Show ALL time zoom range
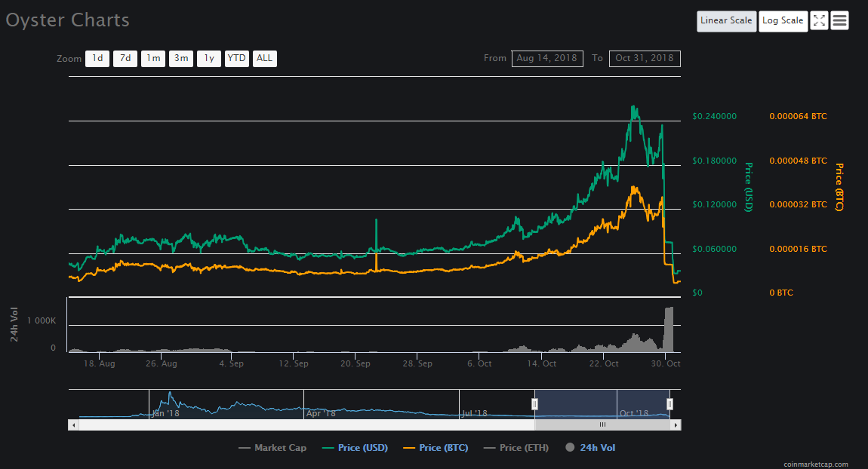 265,58
